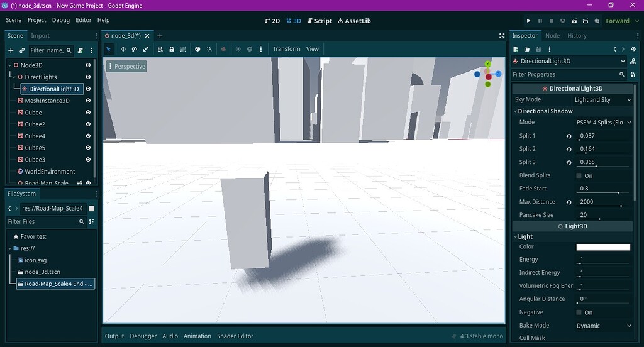
Task: Toggle preview sunlight icon
Action: 238,49
